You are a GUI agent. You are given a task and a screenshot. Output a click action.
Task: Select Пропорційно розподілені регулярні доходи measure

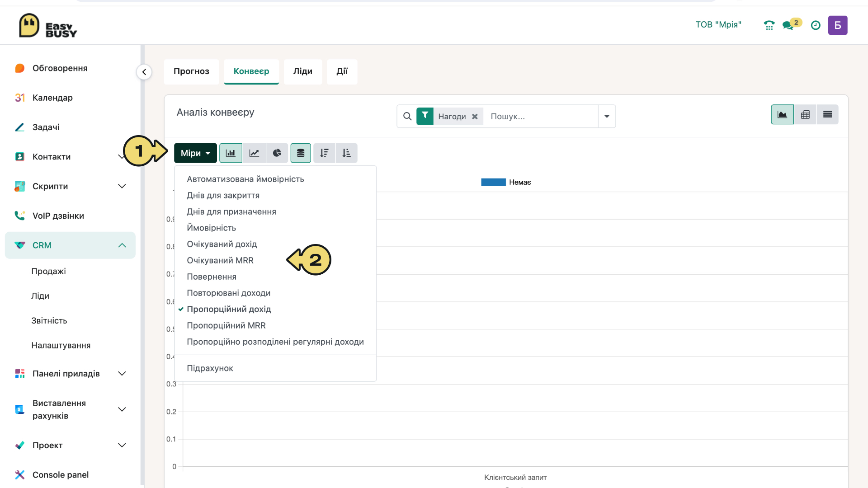pyautogui.click(x=275, y=342)
